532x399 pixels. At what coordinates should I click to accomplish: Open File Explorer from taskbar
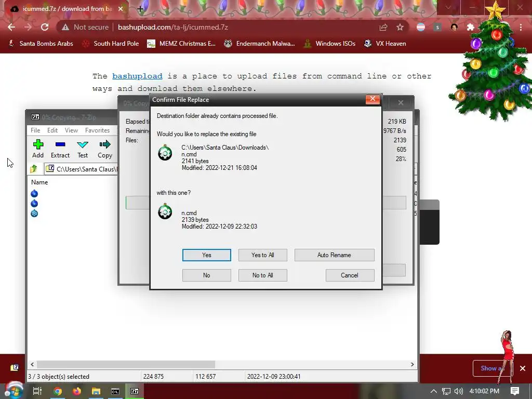click(96, 391)
